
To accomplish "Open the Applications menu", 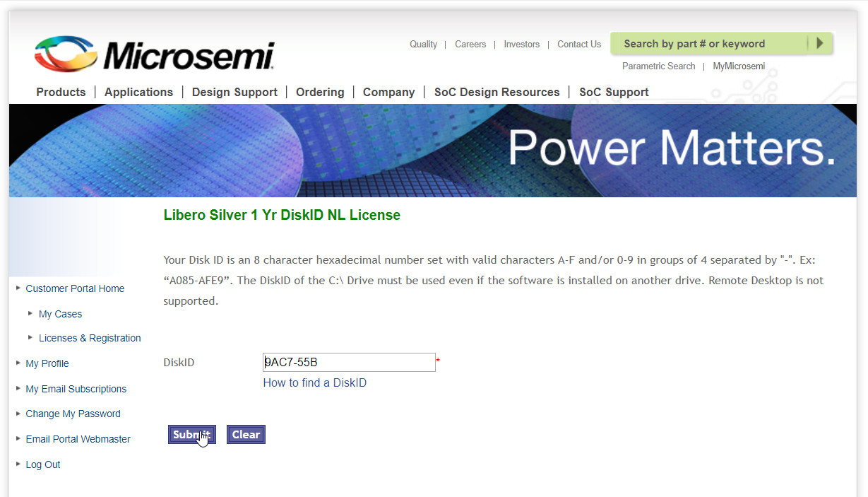I will click(x=138, y=92).
